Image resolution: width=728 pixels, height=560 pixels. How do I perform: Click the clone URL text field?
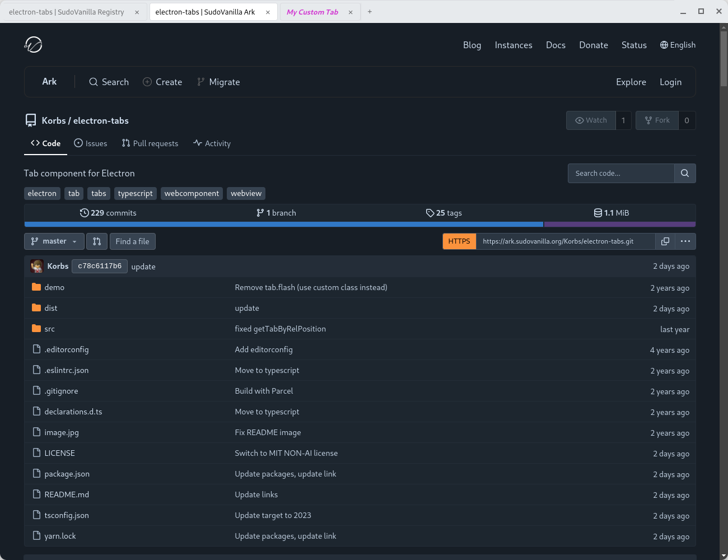coord(566,241)
